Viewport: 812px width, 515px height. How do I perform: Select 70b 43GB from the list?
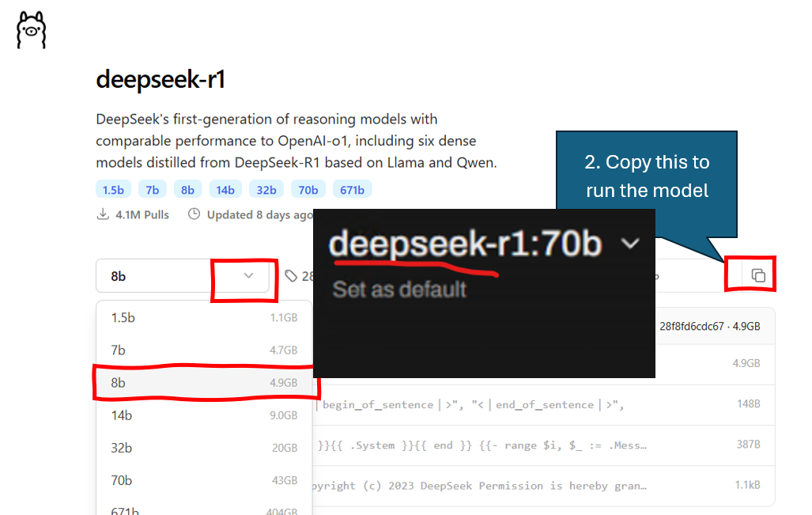(x=204, y=481)
